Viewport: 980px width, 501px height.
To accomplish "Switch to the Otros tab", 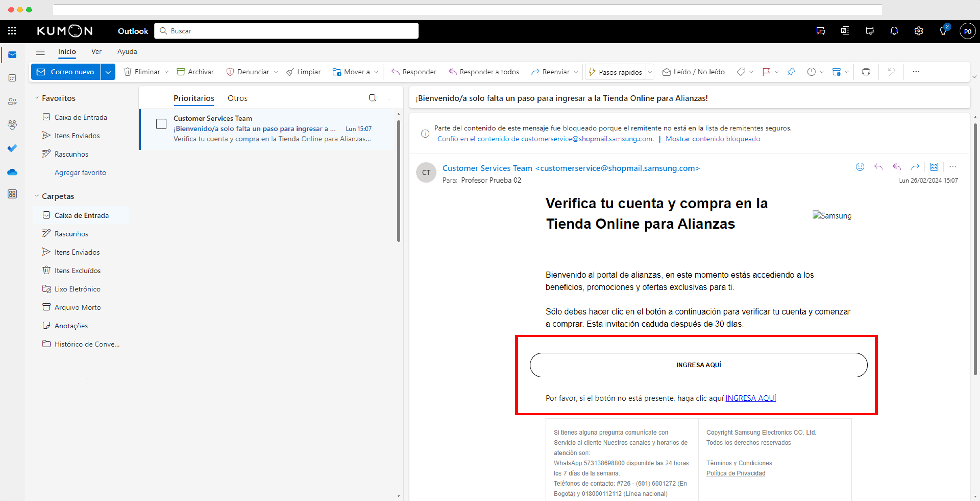I will (237, 98).
